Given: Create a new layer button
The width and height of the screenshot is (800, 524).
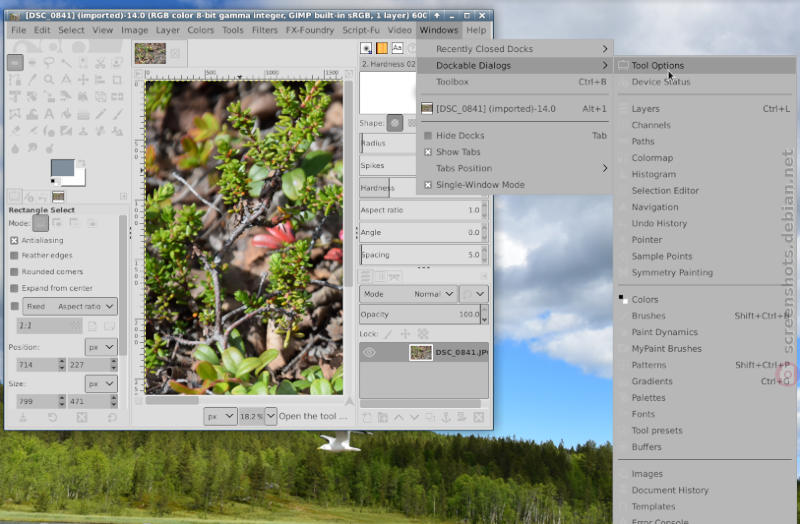Looking at the screenshot, I should tap(366, 418).
